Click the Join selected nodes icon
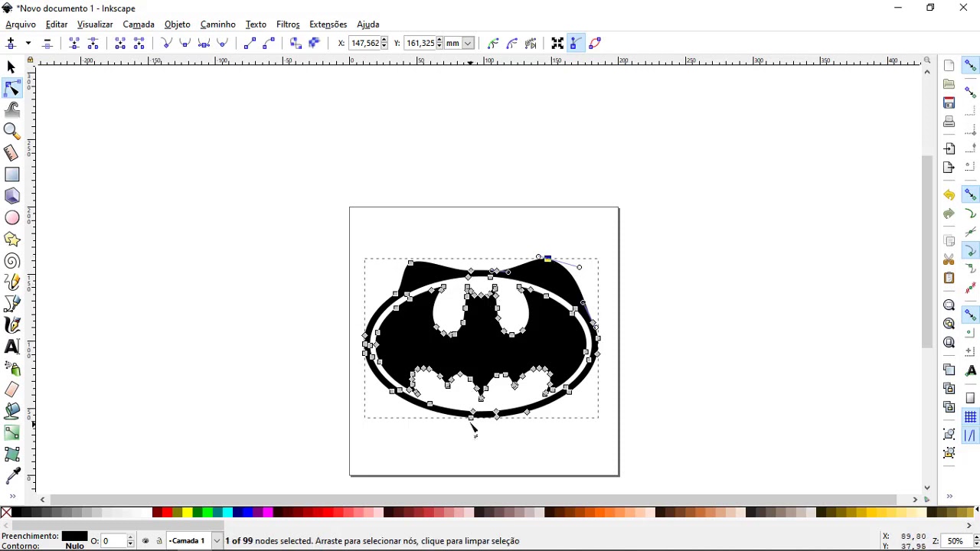Image resolution: width=980 pixels, height=551 pixels. click(73, 43)
